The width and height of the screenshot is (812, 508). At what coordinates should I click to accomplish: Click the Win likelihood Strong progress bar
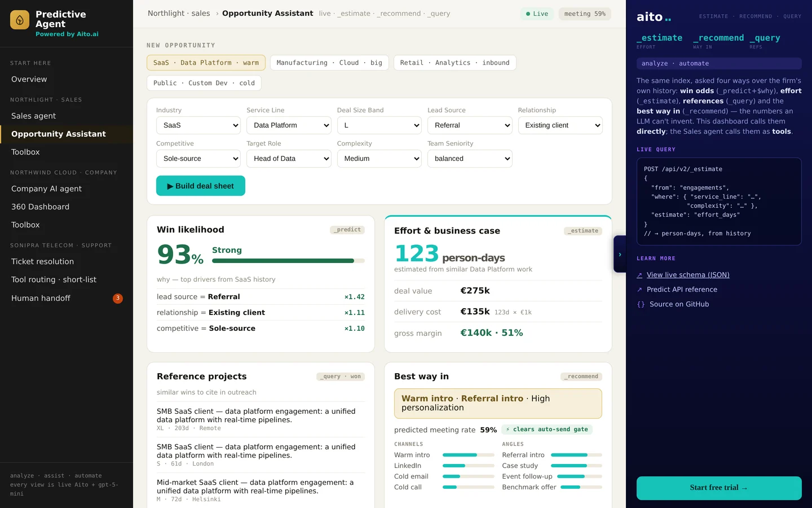[288, 261]
